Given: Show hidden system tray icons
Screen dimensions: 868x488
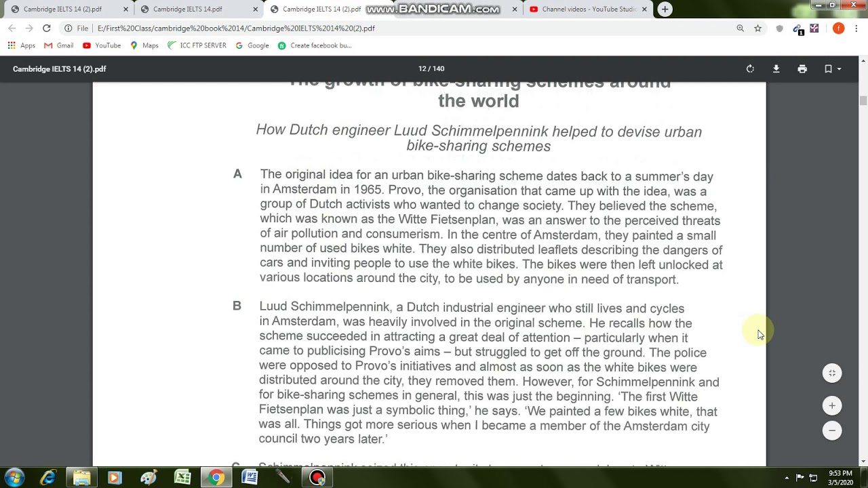Looking at the screenshot, I should coord(787,478).
